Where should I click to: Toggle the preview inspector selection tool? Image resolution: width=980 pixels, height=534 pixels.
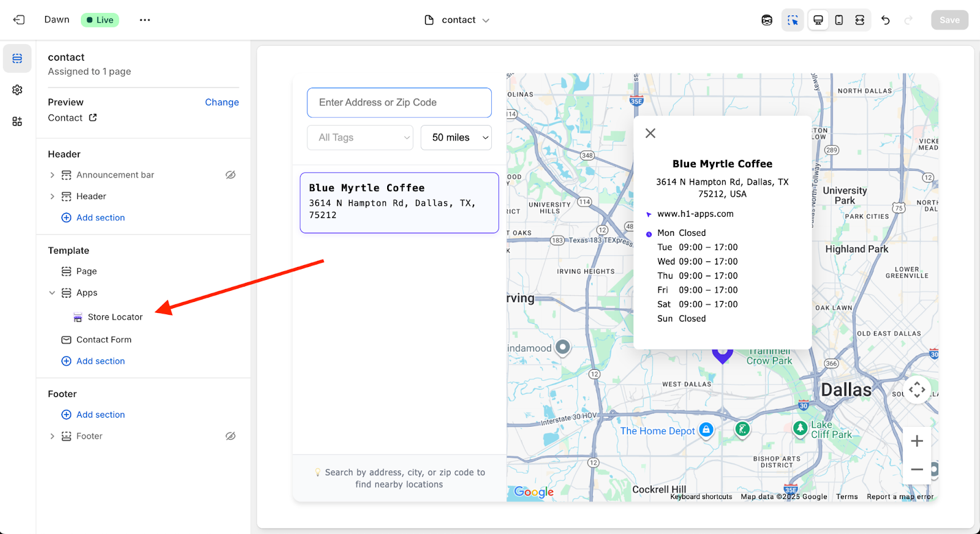(x=793, y=20)
